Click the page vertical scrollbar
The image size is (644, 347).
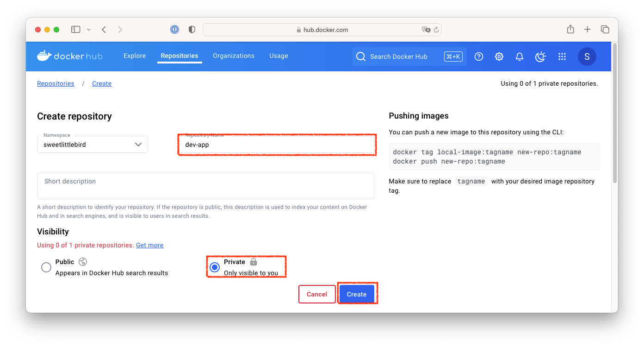pos(614,113)
